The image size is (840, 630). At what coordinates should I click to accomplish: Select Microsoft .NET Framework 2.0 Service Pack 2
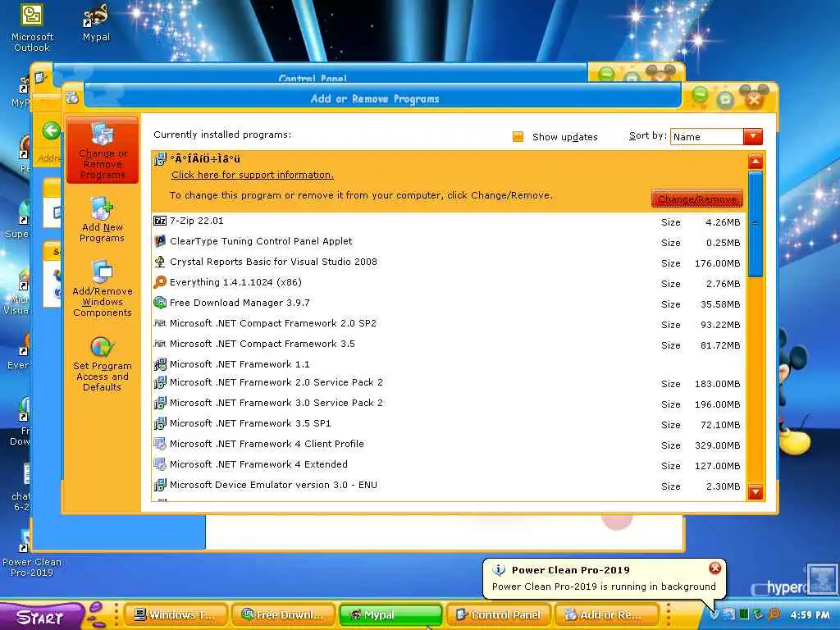point(449,382)
